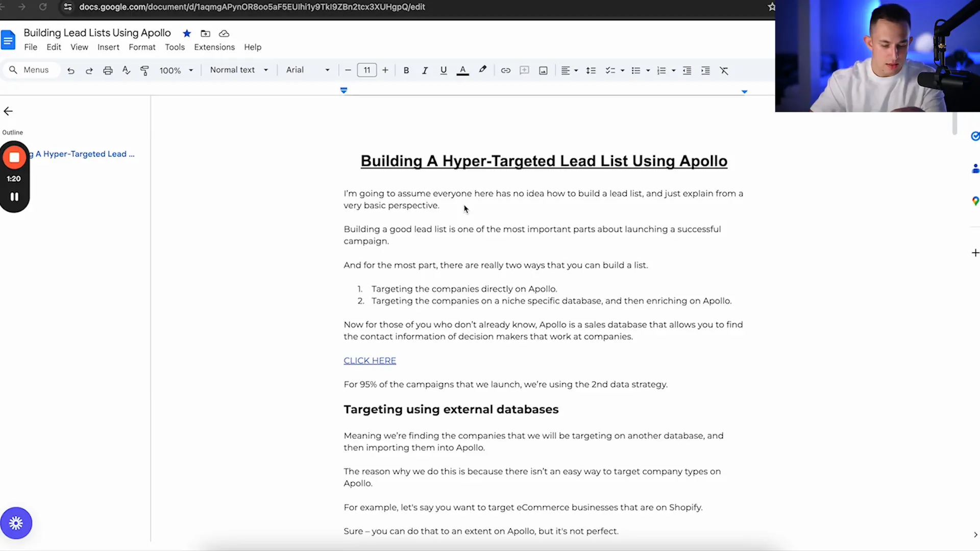Toggle Underline formatting
The height and width of the screenshot is (551, 980).
[x=444, y=70]
